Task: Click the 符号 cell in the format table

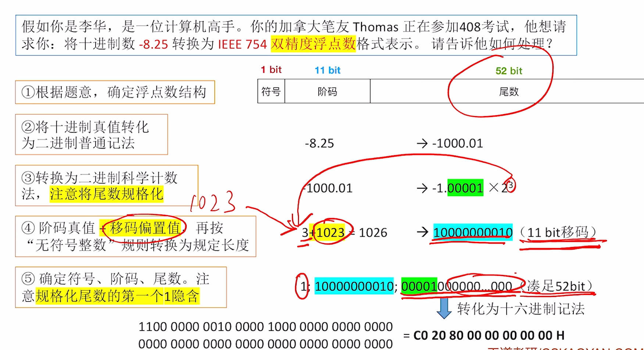Action: click(x=271, y=92)
